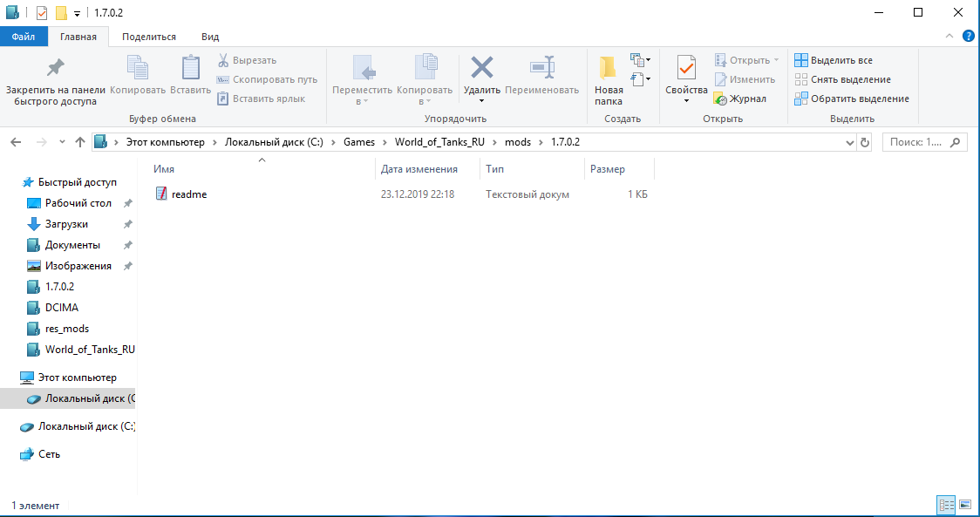This screenshot has height=517, width=980.
Task: Switch to large thumbnails view mode
Action: click(x=965, y=505)
